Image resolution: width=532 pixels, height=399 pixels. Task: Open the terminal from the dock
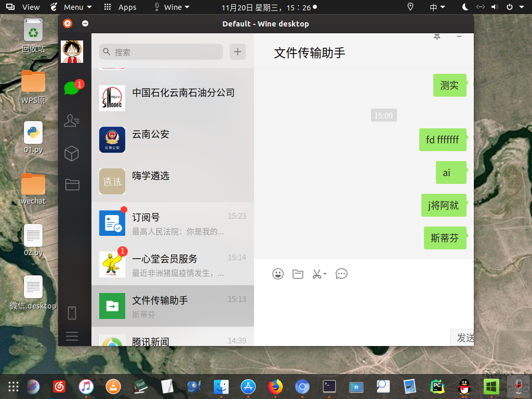point(329,387)
